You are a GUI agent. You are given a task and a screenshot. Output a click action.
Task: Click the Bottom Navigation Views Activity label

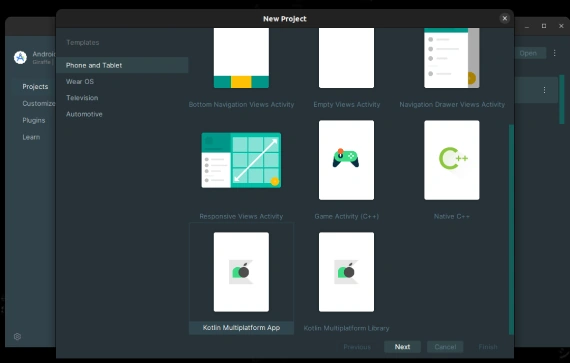[x=241, y=105]
